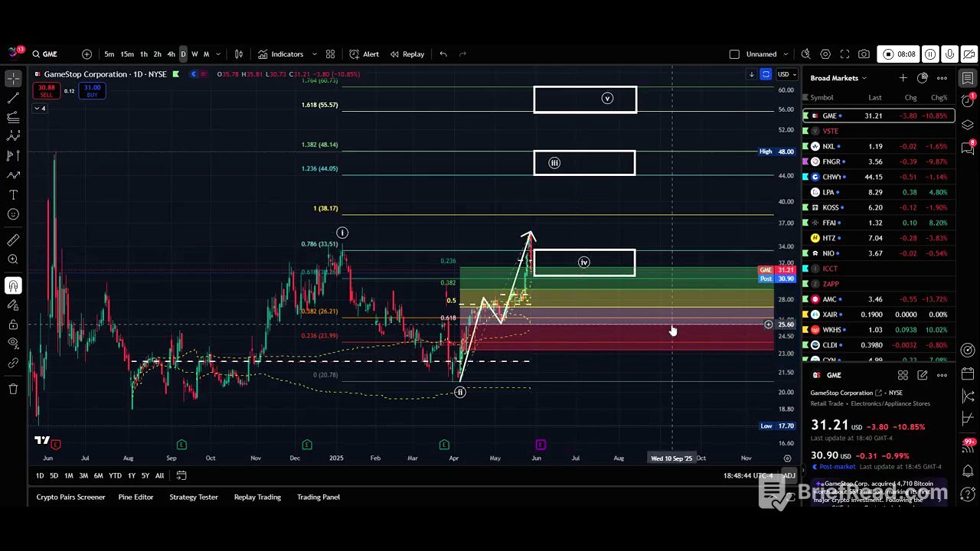The height and width of the screenshot is (551, 980).
Task: Expand the timeframe interval dropdown arrow
Action: [x=218, y=54]
